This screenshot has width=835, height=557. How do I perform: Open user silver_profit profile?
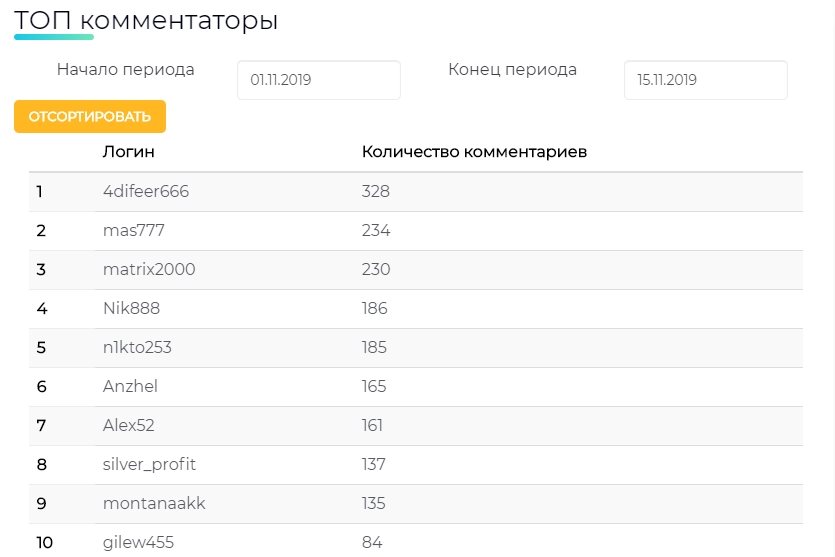(149, 464)
